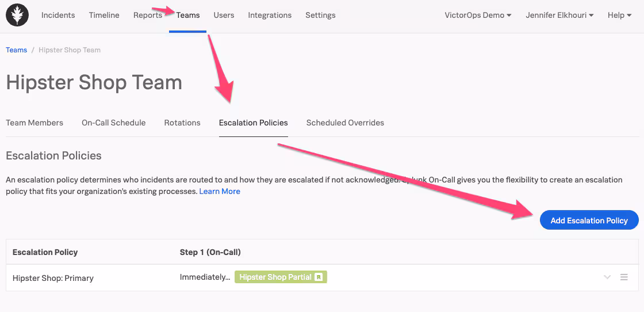Click the VictorOps leaf logo icon
Image resolution: width=644 pixels, height=312 pixels.
[17, 15]
